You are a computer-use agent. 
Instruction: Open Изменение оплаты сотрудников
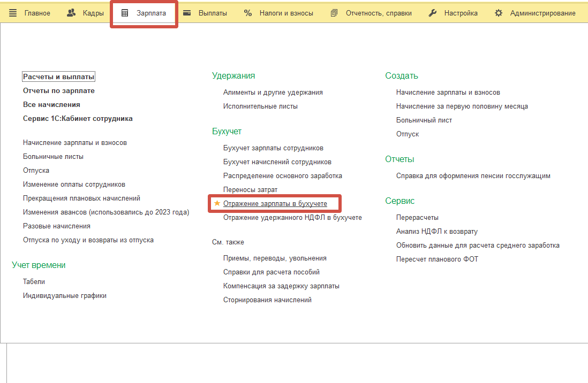[74, 184]
